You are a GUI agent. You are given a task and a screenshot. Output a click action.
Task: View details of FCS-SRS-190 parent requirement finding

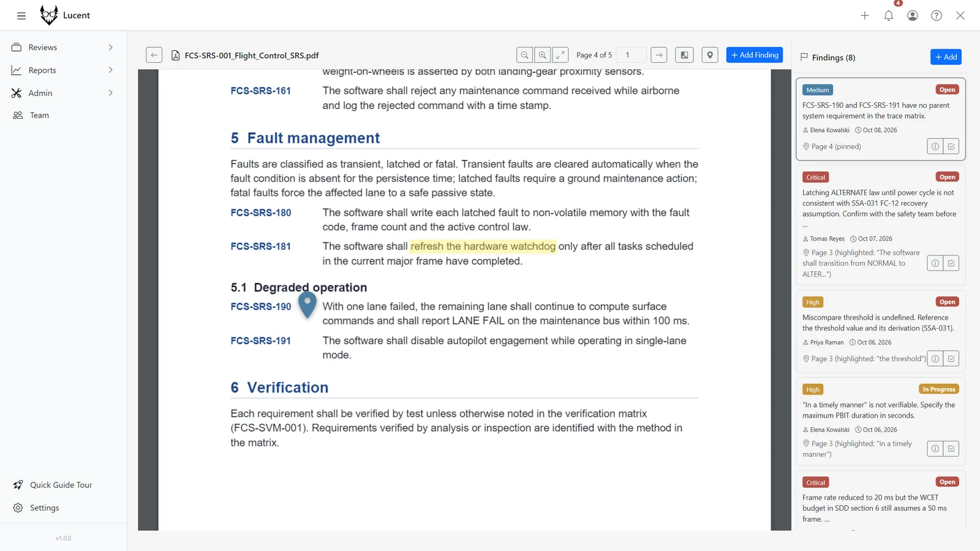click(x=935, y=146)
